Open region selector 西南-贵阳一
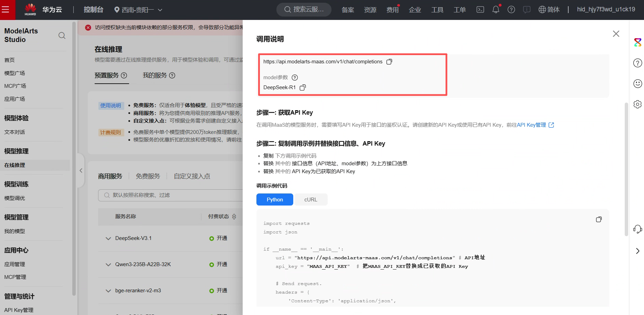 click(x=138, y=10)
